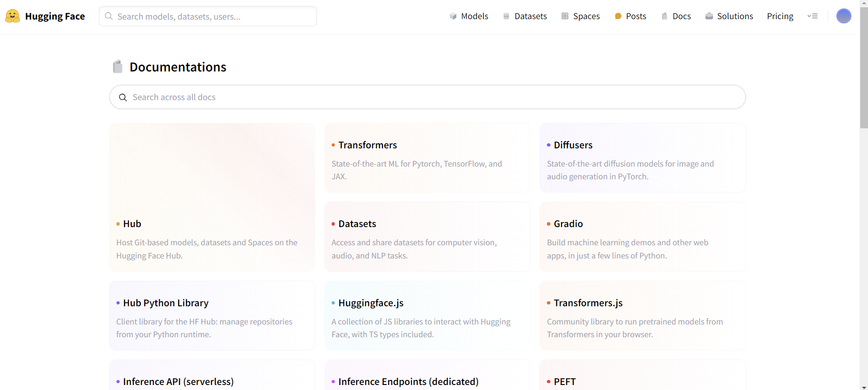The height and width of the screenshot is (390, 868).
Task: Click the Documentations page heading
Action: pos(178,67)
